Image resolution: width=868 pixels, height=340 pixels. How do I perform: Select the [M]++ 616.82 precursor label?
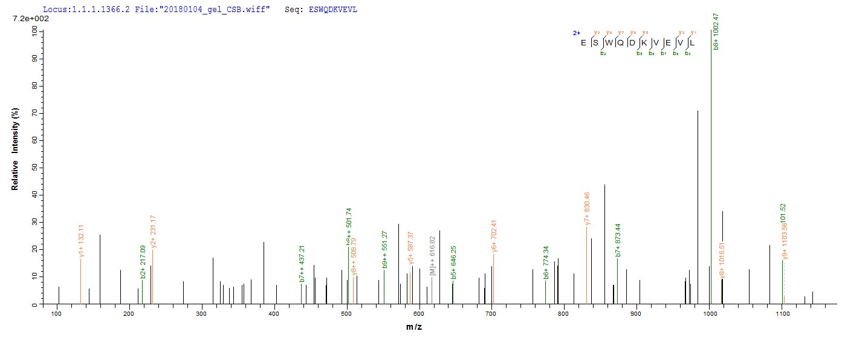(x=432, y=257)
